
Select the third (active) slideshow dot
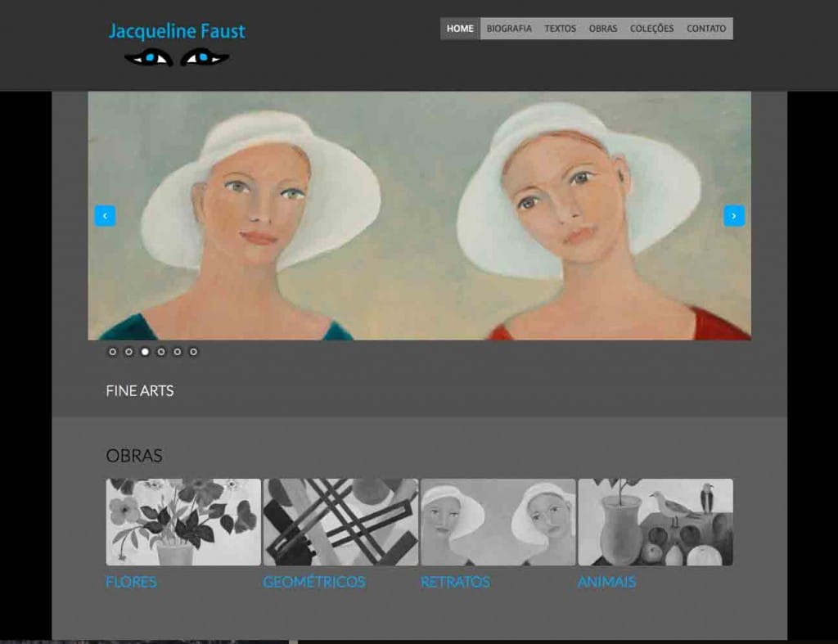pos(145,352)
